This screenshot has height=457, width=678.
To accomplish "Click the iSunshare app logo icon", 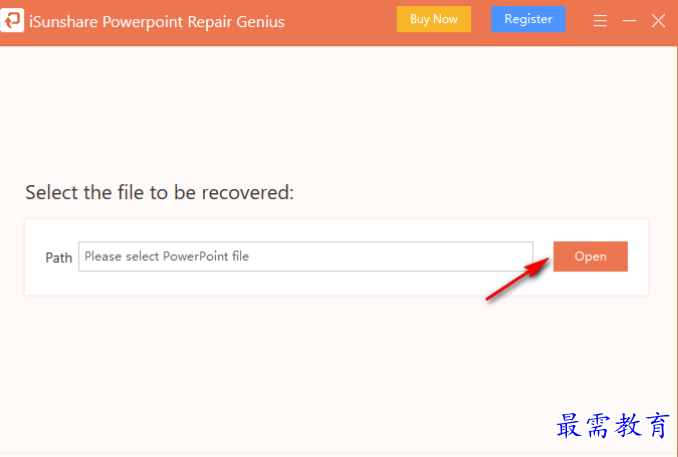I will [12, 20].
